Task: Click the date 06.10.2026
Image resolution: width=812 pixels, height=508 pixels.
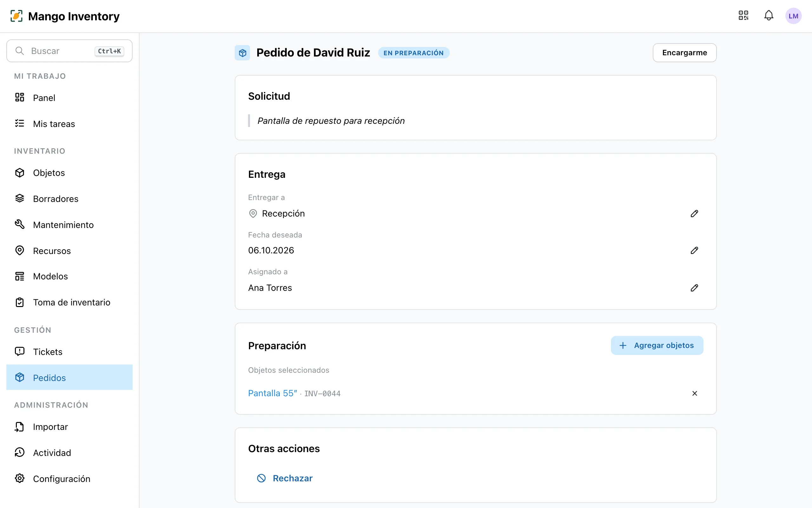Action: point(271,250)
